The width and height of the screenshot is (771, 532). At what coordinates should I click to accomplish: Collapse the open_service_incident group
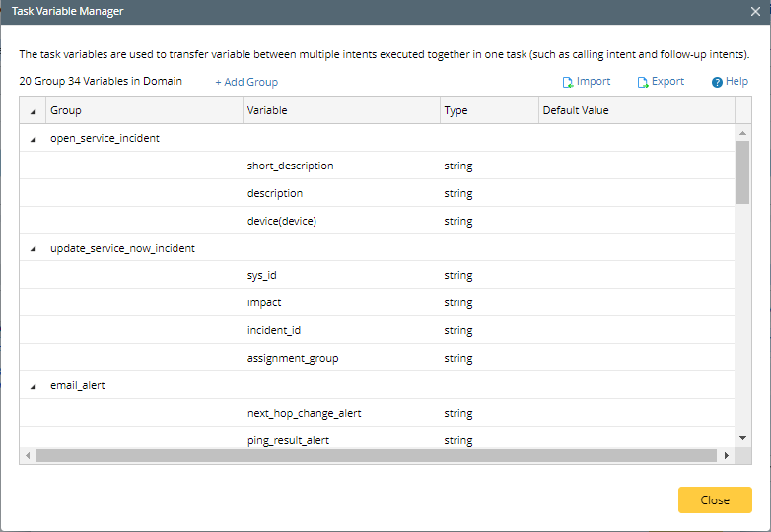coord(34,139)
